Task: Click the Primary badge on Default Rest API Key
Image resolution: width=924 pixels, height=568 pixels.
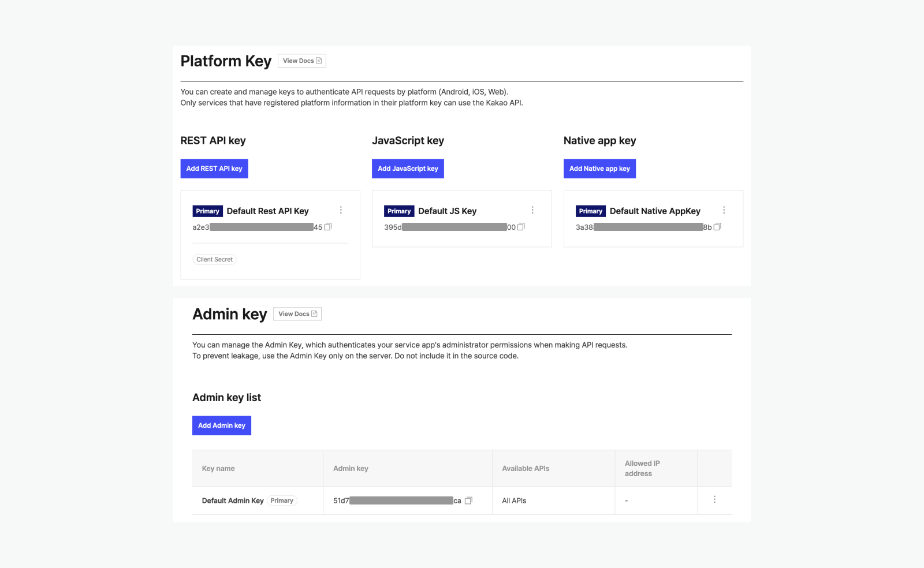Action: [207, 211]
